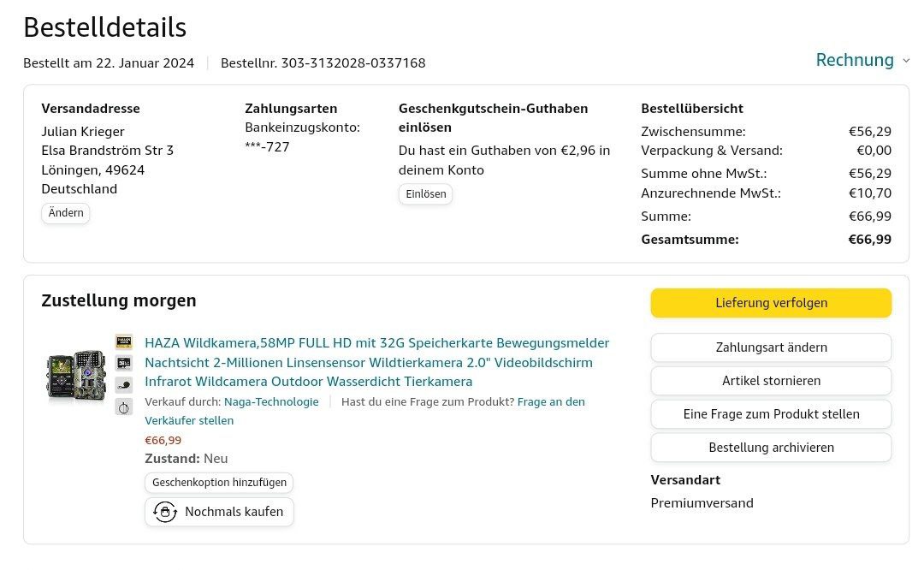This screenshot has width=924, height=570.
Task: Click the timer feature icon
Action: [124, 407]
